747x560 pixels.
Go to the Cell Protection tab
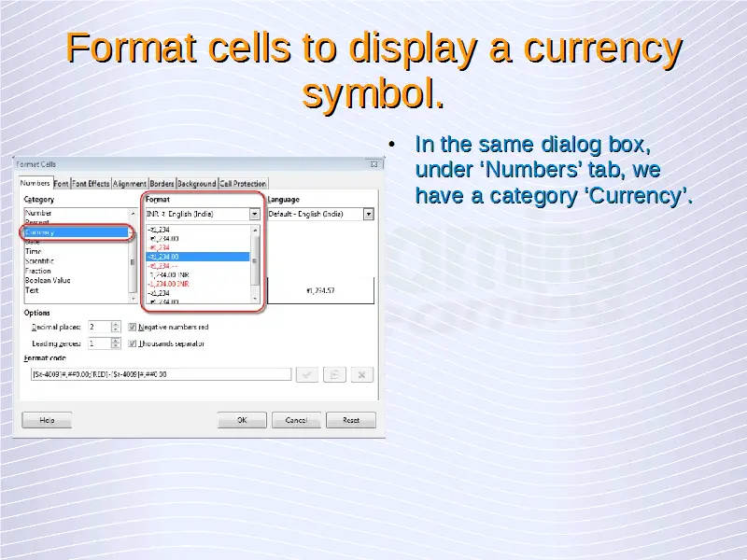point(243,184)
